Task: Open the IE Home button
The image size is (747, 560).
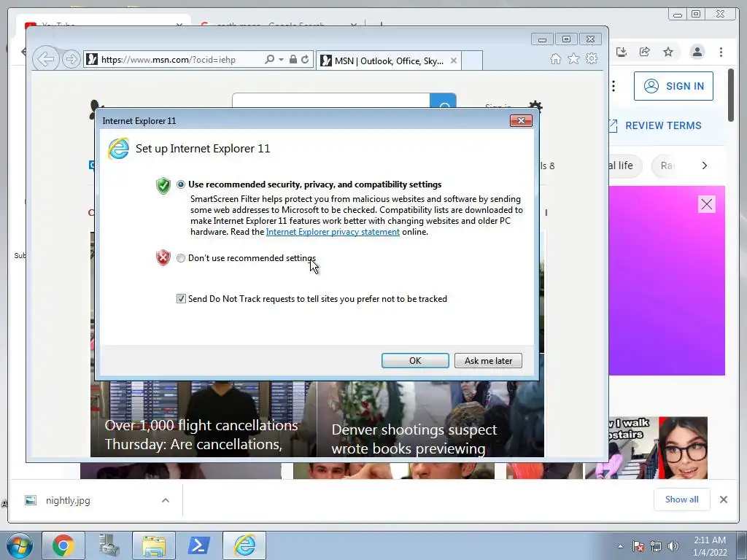Action: point(555,58)
